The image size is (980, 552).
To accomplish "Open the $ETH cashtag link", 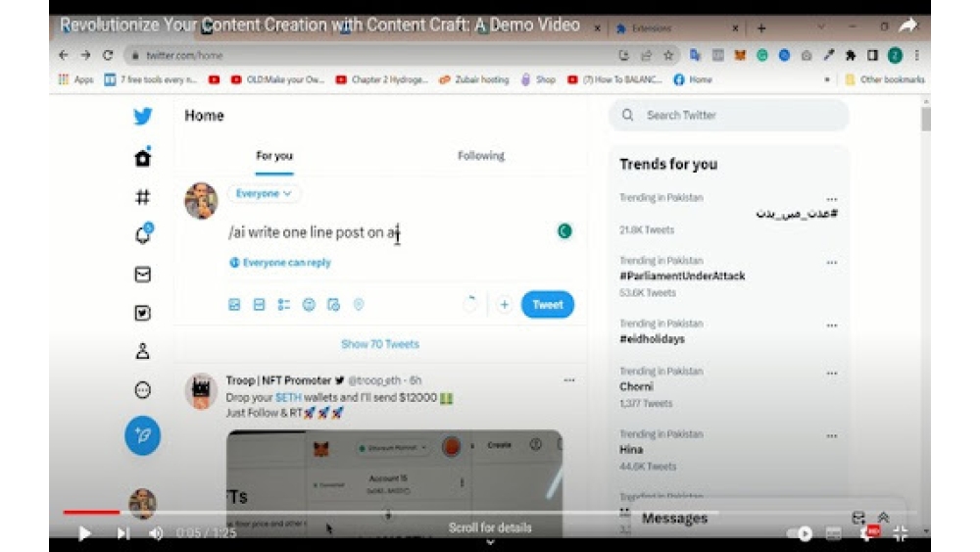I will point(288,398).
